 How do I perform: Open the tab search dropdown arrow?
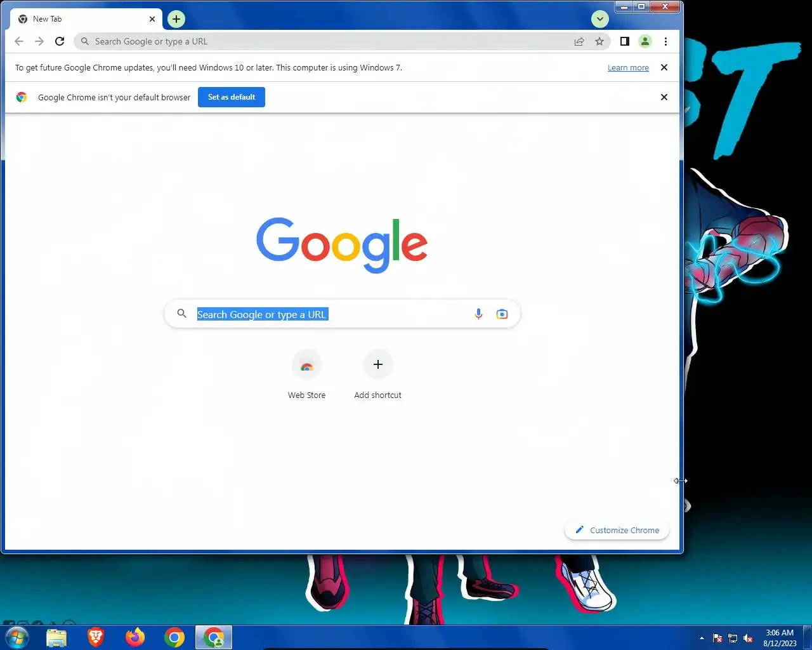599,19
